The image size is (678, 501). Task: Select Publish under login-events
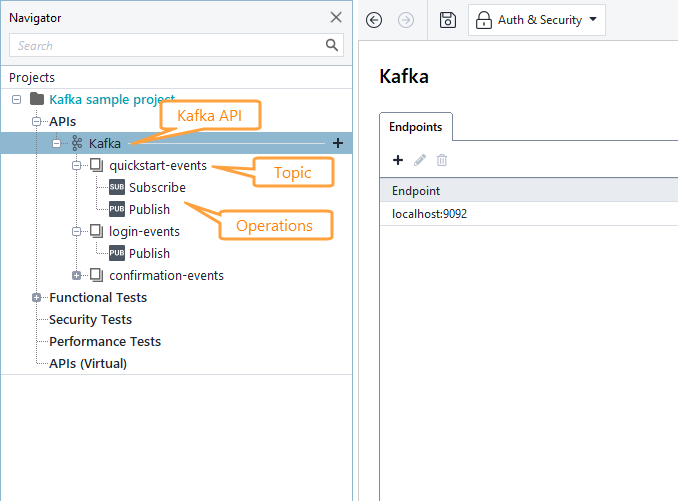click(x=149, y=253)
